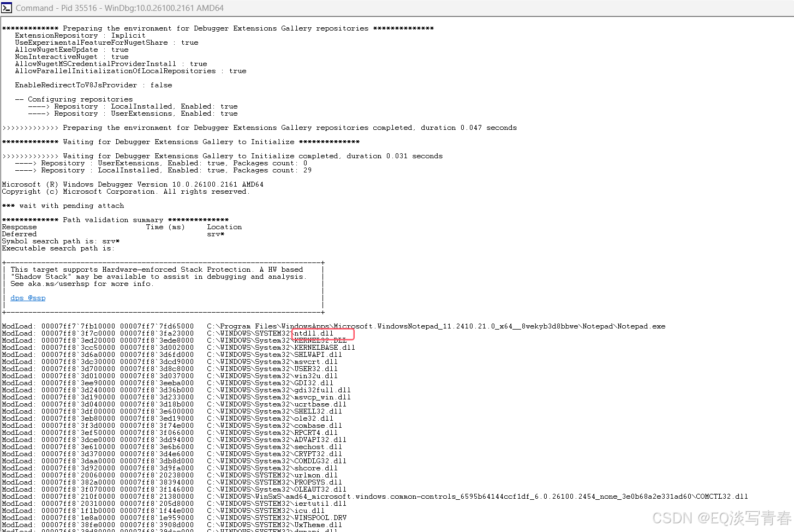Select the sechost.dll module line

click(x=172, y=447)
